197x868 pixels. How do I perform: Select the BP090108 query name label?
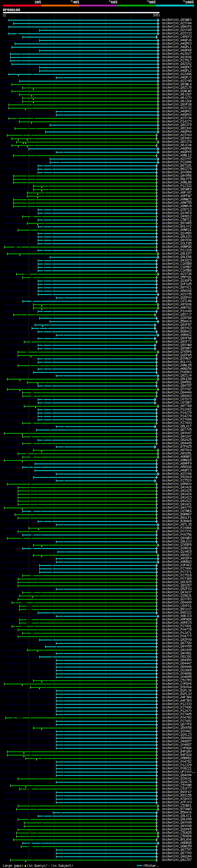[11, 10]
